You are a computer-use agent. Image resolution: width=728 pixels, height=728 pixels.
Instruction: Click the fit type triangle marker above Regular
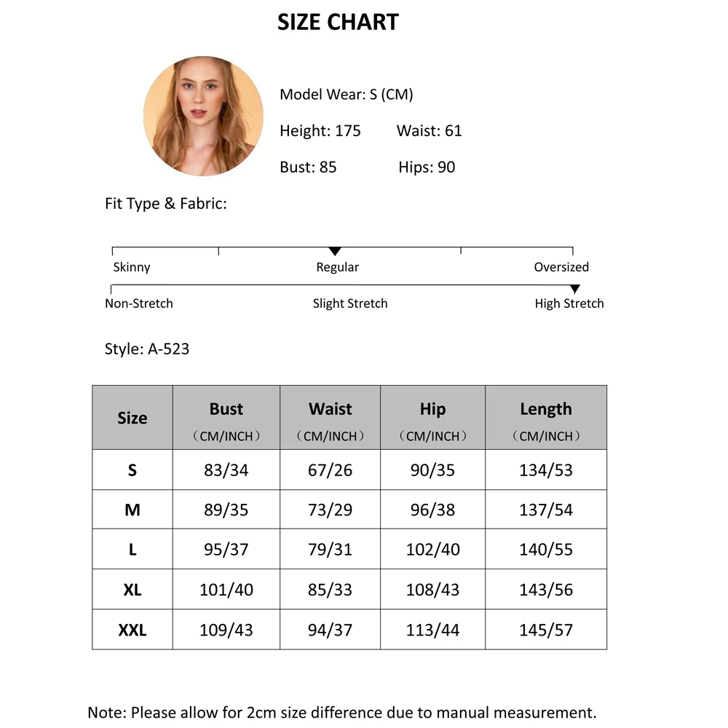tap(335, 251)
